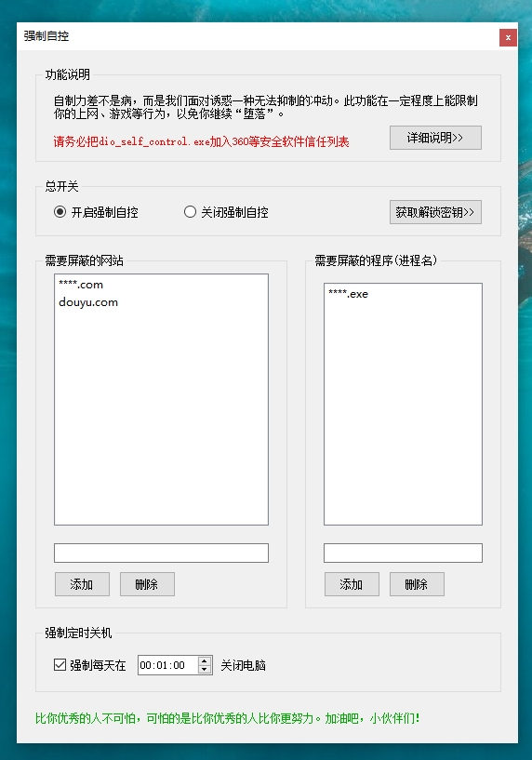The height and width of the screenshot is (760, 532).
Task: Click 删除 under the website list
Action: (x=147, y=584)
